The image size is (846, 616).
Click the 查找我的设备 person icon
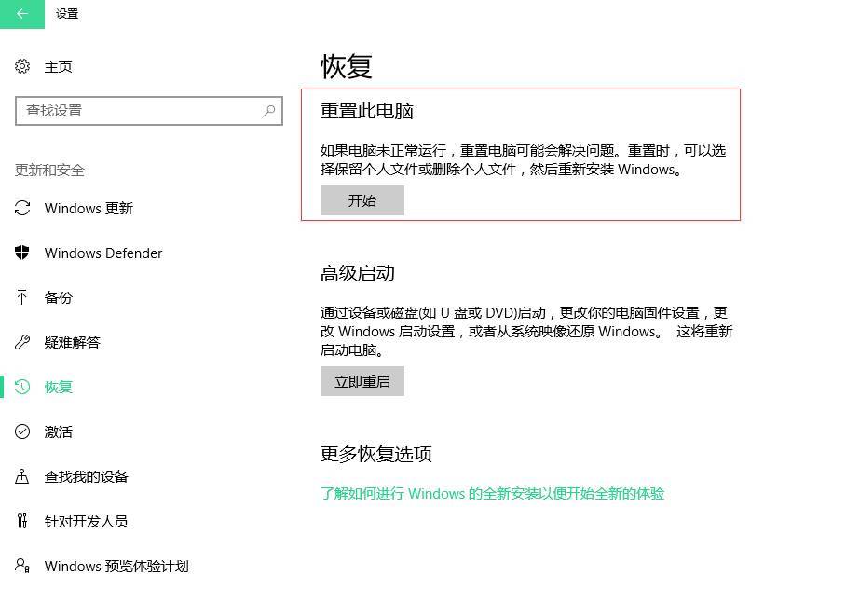point(22,476)
